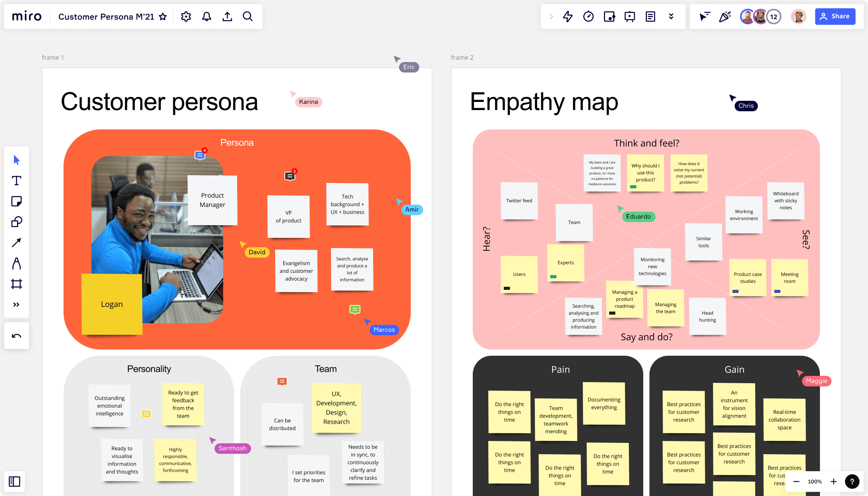
Task: Click the text tool in left toolbar
Action: (16, 181)
